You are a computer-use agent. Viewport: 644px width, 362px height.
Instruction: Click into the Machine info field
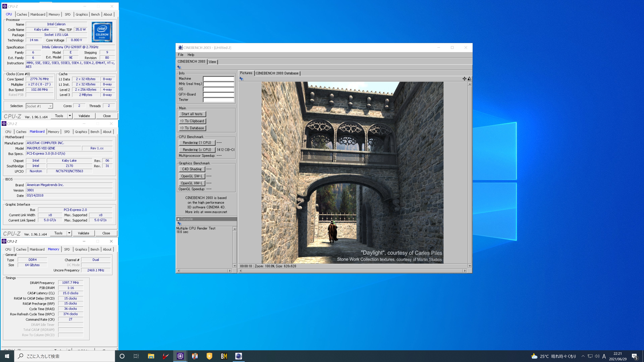point(219,79)
